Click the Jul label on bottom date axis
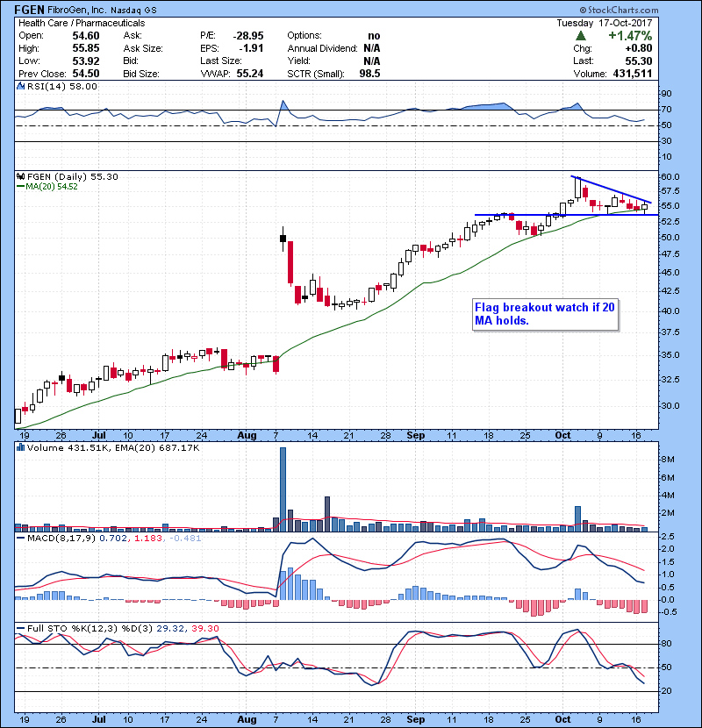The width and height of the screenshot is (702, 728). point(98,719)
